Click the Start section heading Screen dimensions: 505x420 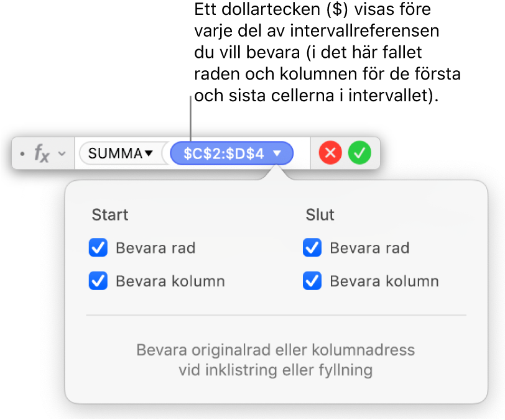[110, 215]
